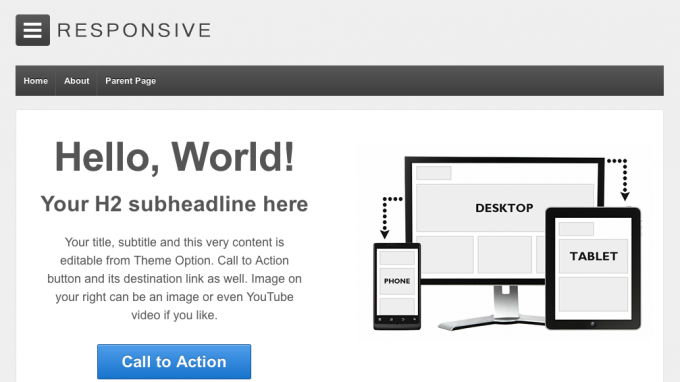Click the small placeholder box atop desktop screen

434,173
